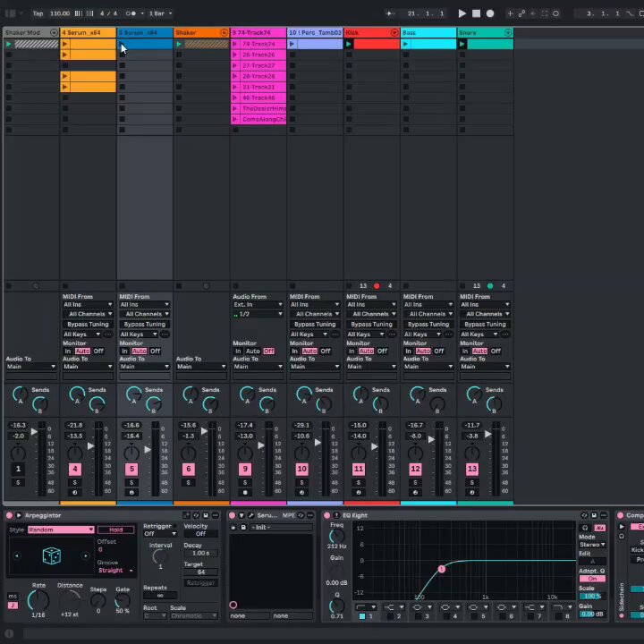Set track 9 monitor to Auto
Image resolution: width=644 pixels, height=644 pixels.
point(252,352)
